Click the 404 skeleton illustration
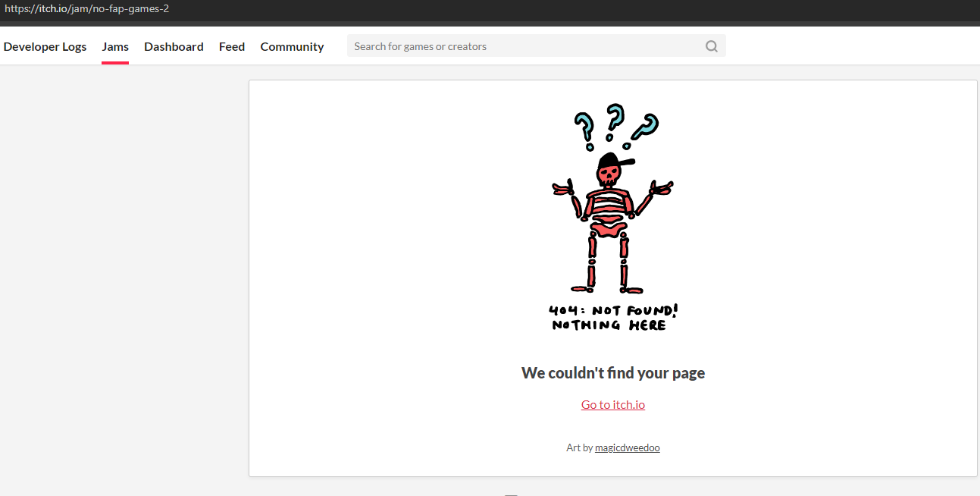The width and height of the screenshot is (980, 496). coord(613,218)
